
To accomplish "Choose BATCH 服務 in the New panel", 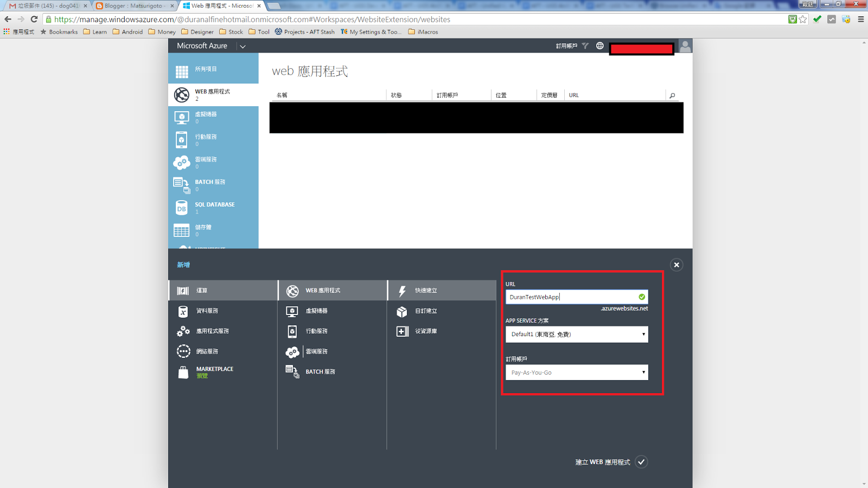I will coord(333,372).
